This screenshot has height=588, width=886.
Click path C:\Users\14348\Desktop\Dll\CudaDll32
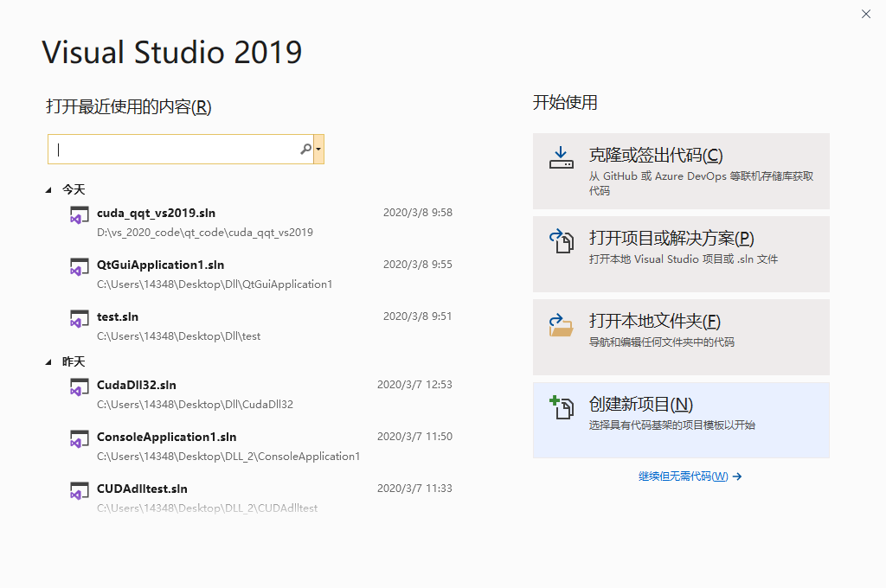pyautogui.click(x=195, y=405)
